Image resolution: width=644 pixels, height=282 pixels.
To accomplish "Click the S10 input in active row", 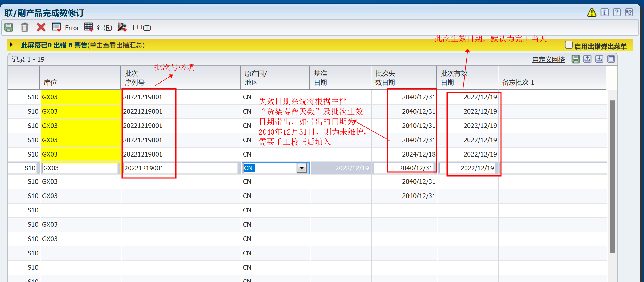I will [23, 168].
